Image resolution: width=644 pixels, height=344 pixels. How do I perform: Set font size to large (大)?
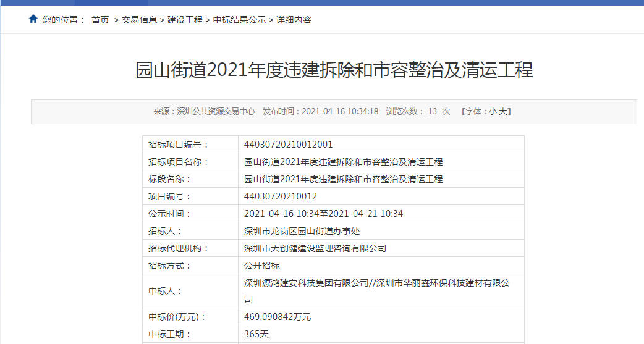(x=502, y=112)
